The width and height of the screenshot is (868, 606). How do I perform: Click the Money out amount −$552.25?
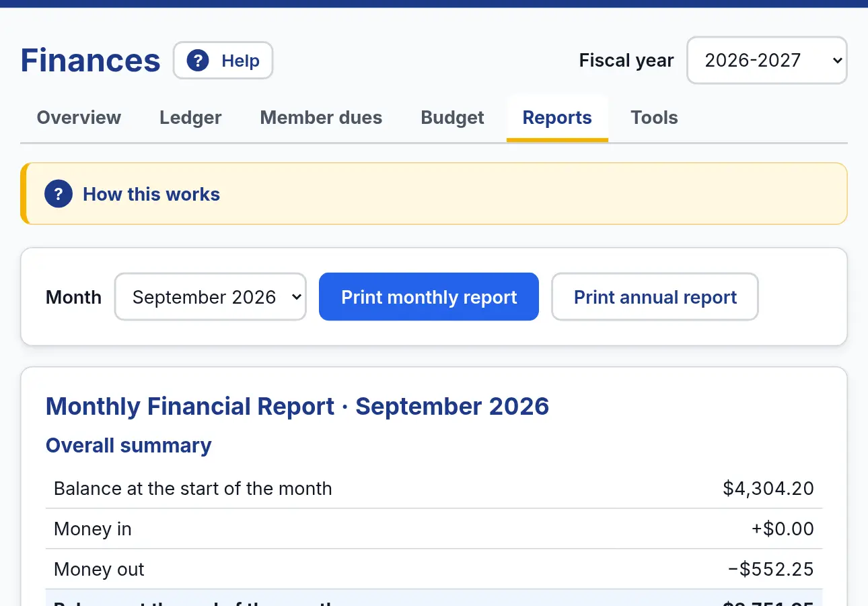point(771,569)
